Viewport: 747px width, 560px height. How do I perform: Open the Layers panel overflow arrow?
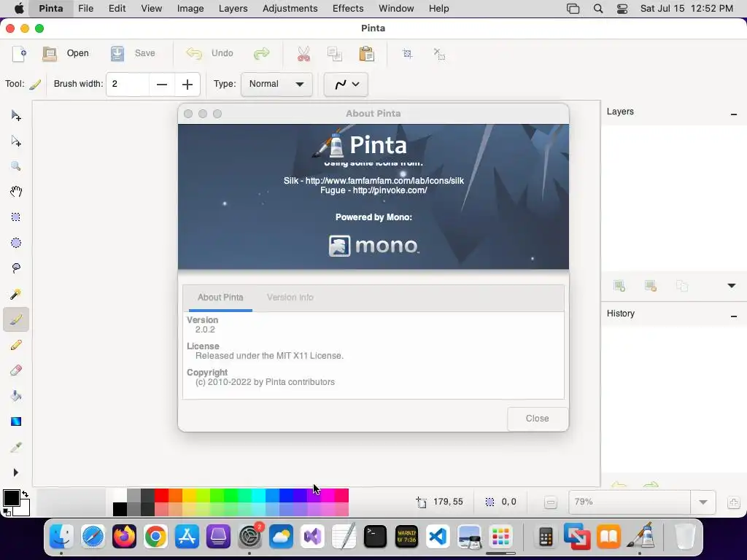[x=731, y=286]
